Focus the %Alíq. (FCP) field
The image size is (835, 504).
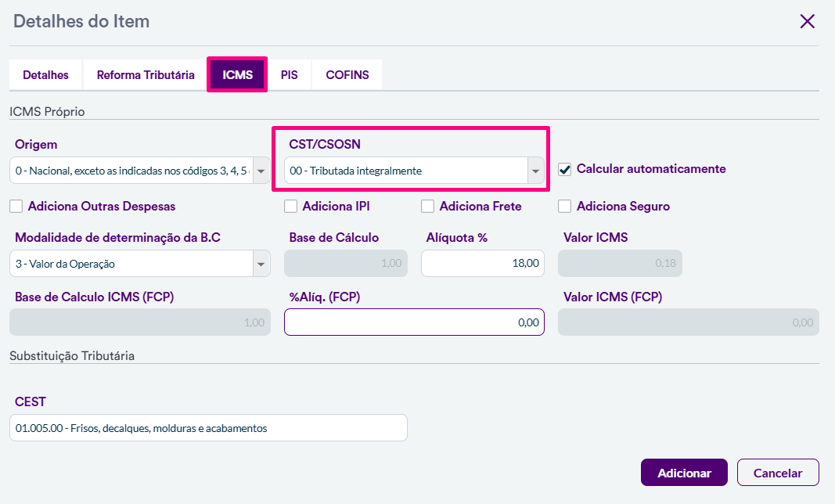pyautogui.click(x=414, y=322)
